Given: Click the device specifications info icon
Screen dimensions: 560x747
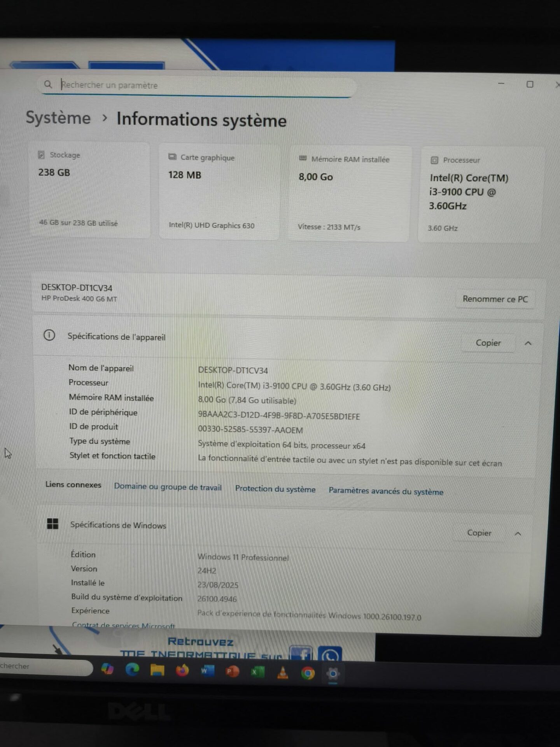Looking at the screenshot, I should tap(49, 335).
